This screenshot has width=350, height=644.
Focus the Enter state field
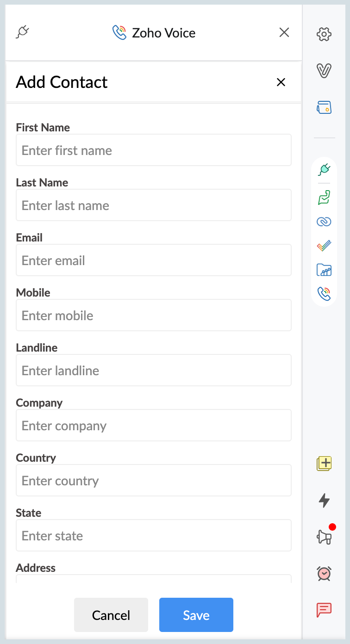(154, 535)
